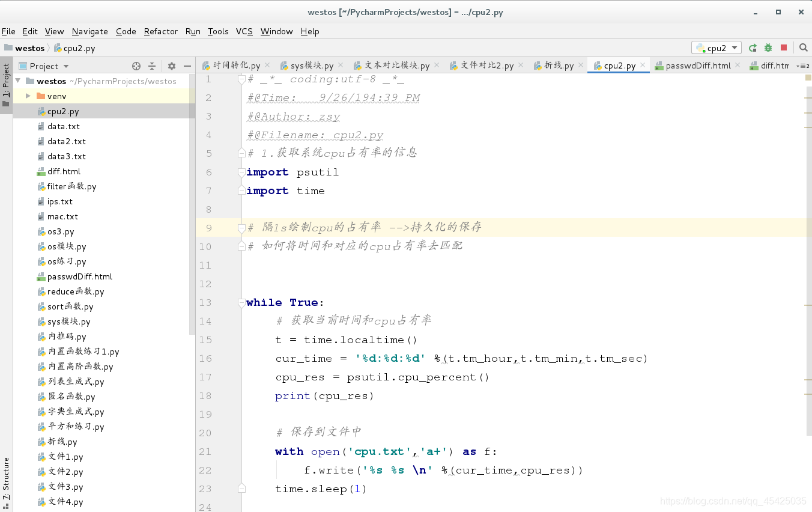
Task: Click the Project panel vertical scrollbar
Action: coord(192,204)
